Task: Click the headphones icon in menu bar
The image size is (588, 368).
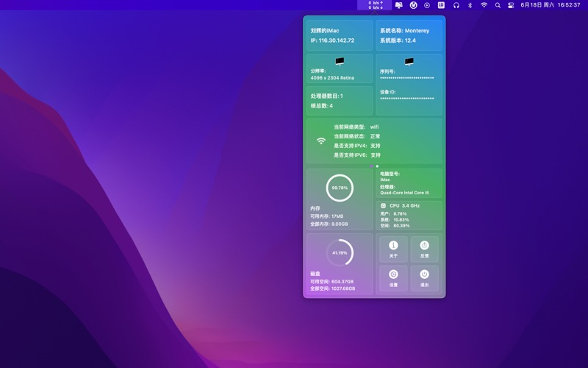Action: click(456, 5)
